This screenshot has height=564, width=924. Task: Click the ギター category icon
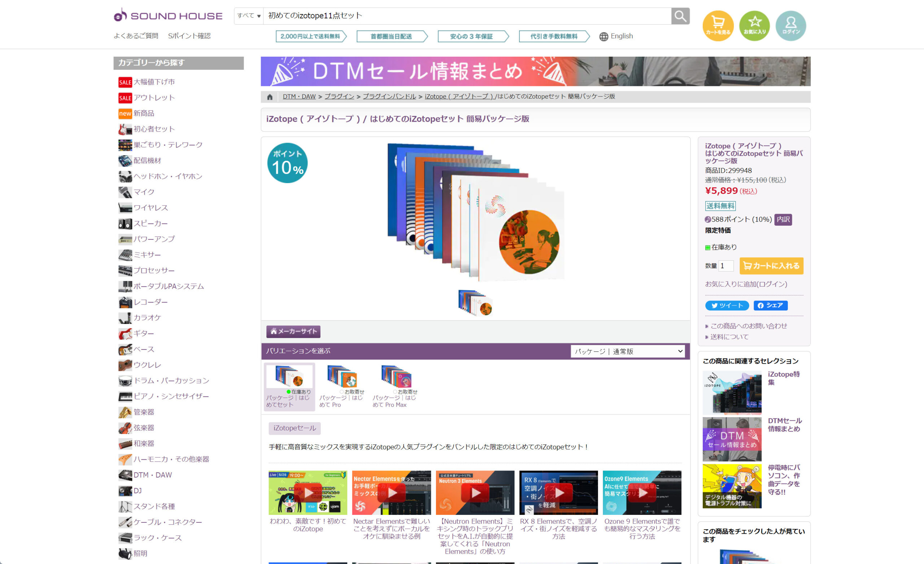pyautogui.click(x=125, y=334)
